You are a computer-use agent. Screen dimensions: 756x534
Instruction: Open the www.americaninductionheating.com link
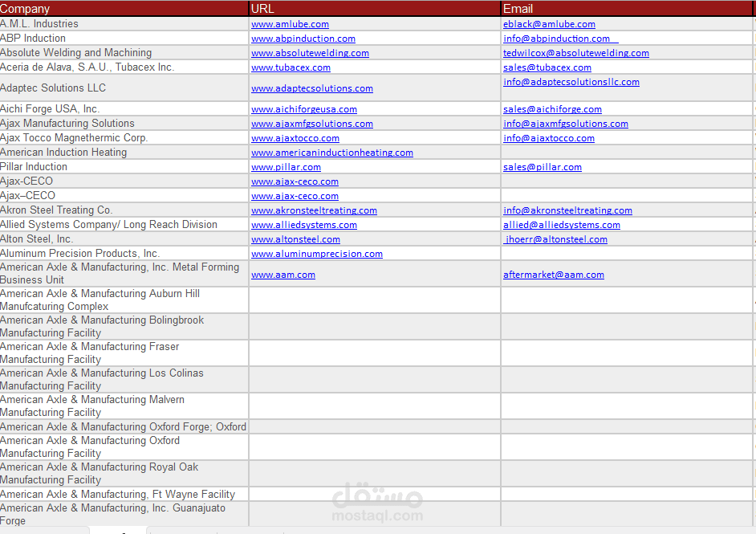click(x=332, y=153)
